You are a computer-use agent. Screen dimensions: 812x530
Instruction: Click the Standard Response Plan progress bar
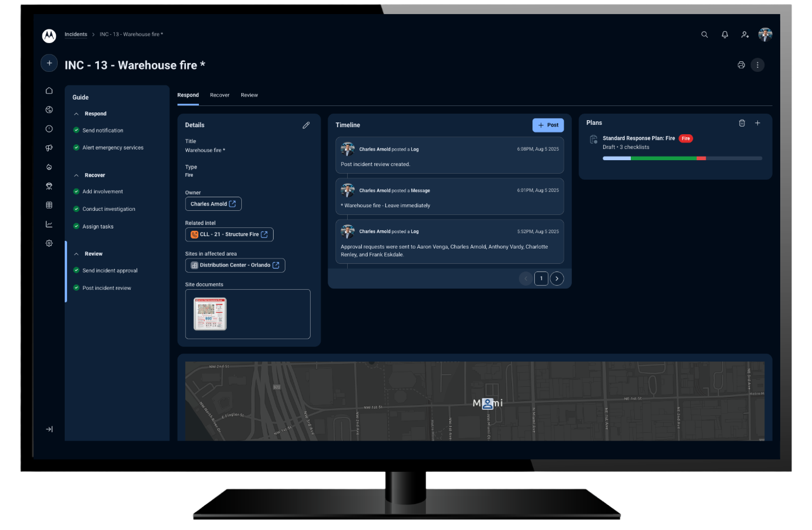click(682, 158)
